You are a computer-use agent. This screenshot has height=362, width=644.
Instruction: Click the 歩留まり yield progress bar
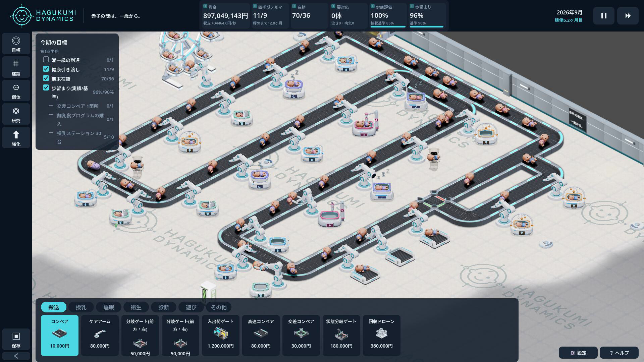coord(427,26)
